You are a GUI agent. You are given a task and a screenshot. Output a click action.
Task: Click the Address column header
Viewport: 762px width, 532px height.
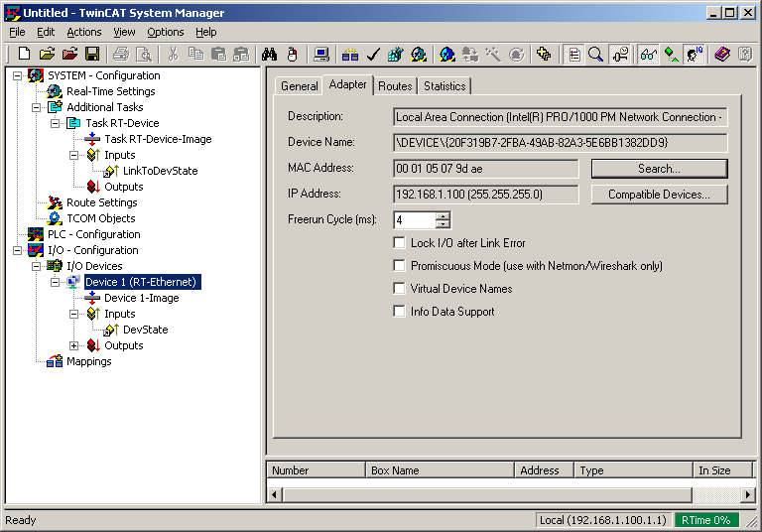pos(545,470)
